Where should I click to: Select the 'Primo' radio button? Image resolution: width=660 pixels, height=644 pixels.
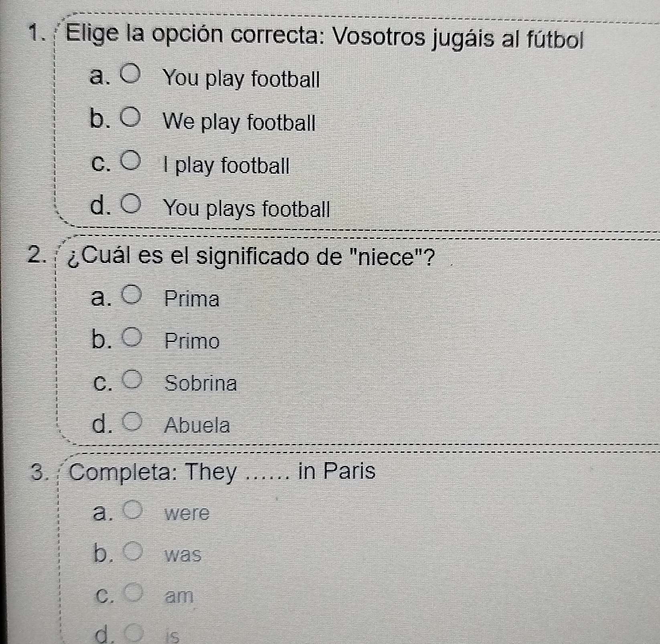[132, 336]
